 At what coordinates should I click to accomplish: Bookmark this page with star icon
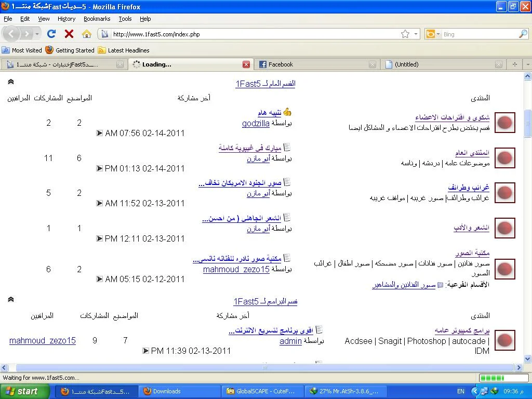click(x=405, y=34)
